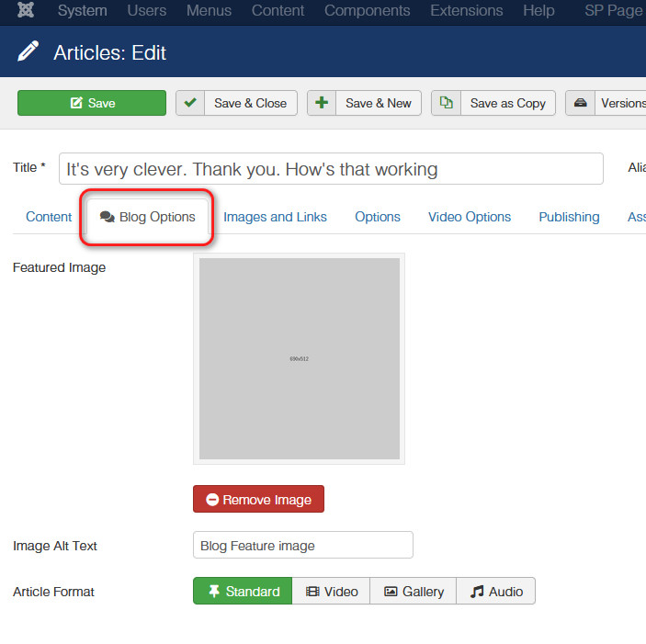Open the Users menu
The height and width of the screenshot is (644, 646).
(x=147, y=10)
